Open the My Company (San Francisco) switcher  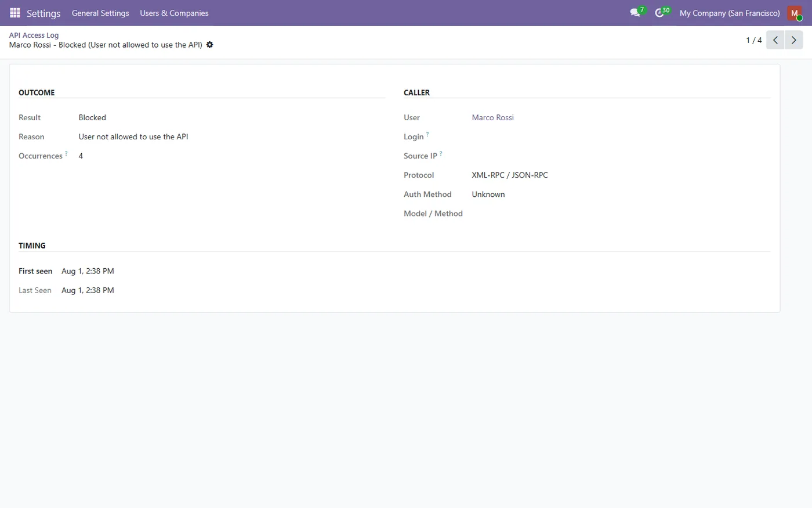point(730,13)
